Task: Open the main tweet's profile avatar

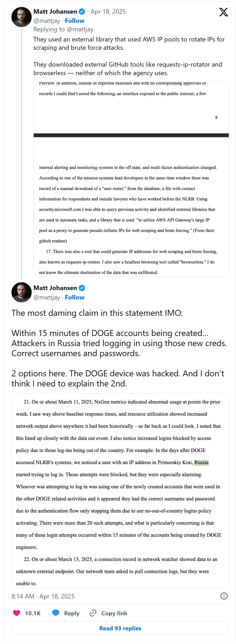Action: coord(22,292)
